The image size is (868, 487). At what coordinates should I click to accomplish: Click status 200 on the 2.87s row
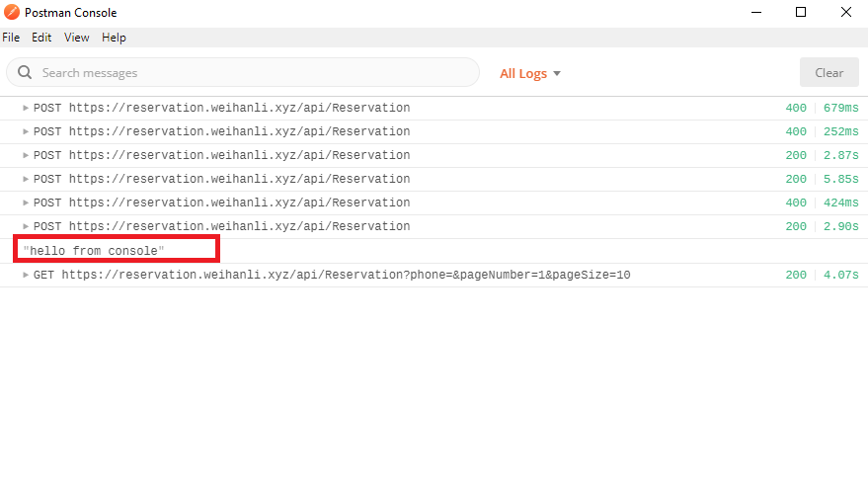point(796,155)
